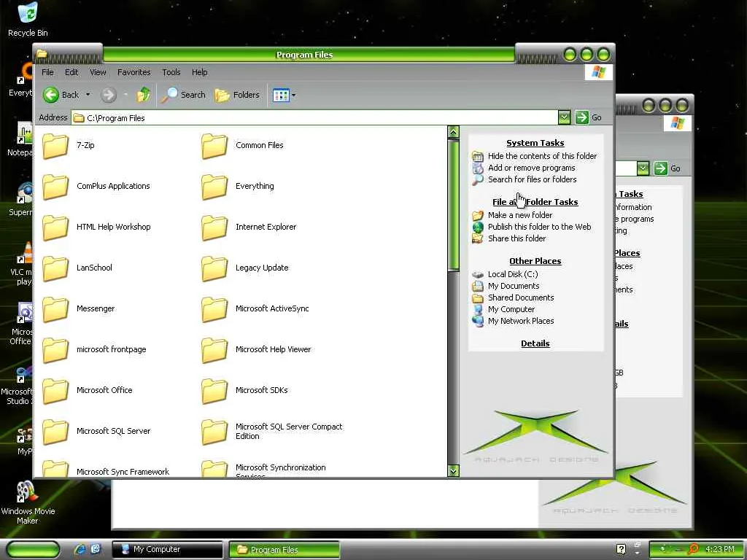The height and width of the screenshot is (560, 747).
Task: Toggle the Folders pane button
Action: coord(237,95)
